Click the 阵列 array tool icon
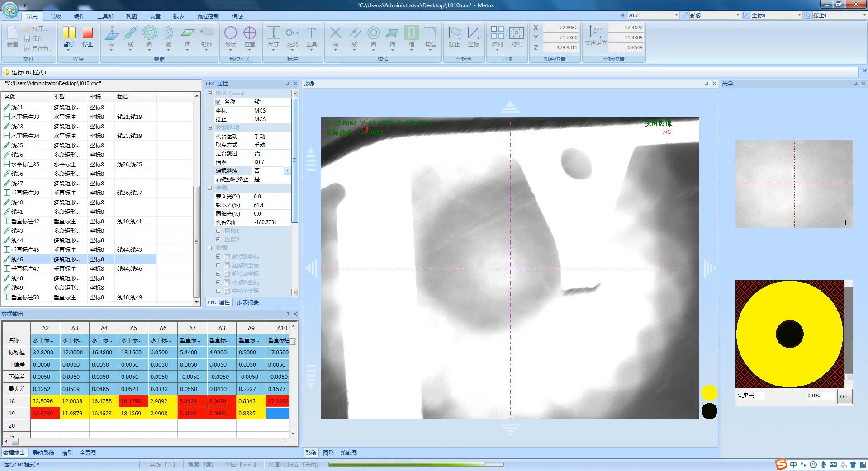The height and width of the screenshot is (471, 868). (497, 33)
